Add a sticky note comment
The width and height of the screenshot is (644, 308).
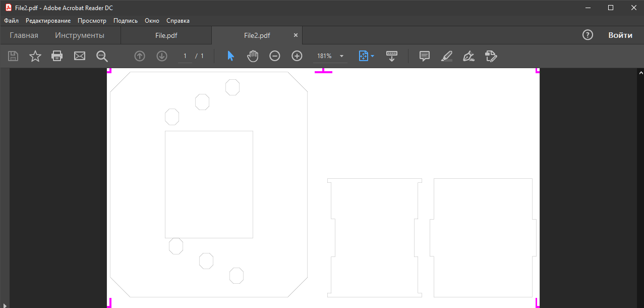(x=425, y=56)
